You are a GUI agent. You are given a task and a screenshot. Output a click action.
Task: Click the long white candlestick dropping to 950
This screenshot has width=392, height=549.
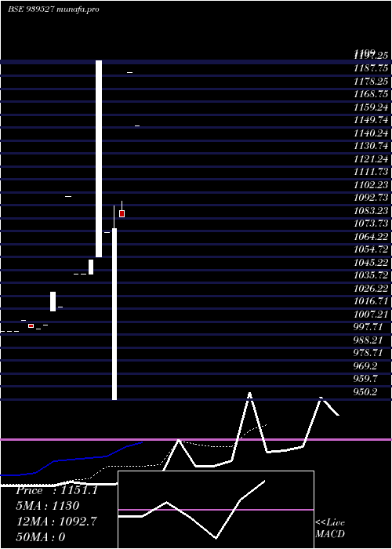tap(114, 314)
